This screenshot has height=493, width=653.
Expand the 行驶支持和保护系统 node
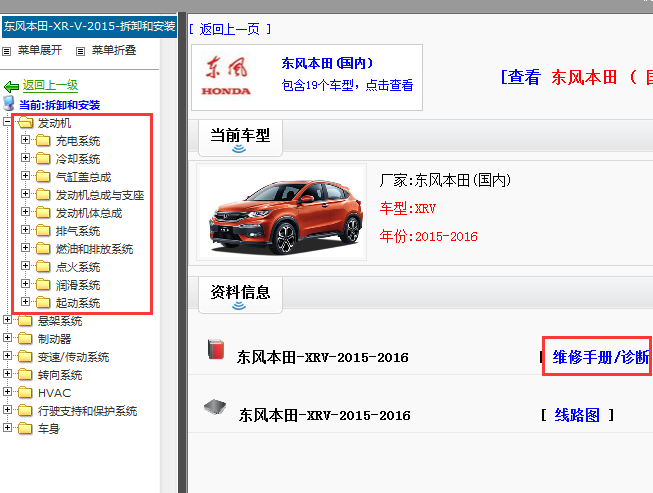7,409
